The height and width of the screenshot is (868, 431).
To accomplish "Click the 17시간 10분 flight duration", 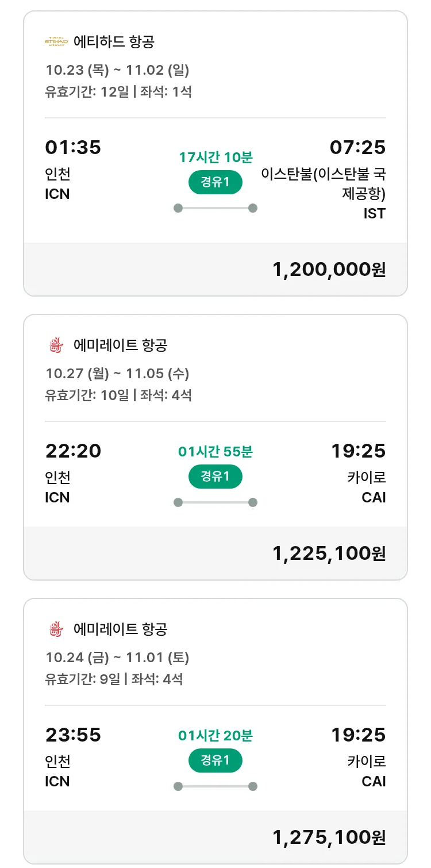I will click(215, 157).
